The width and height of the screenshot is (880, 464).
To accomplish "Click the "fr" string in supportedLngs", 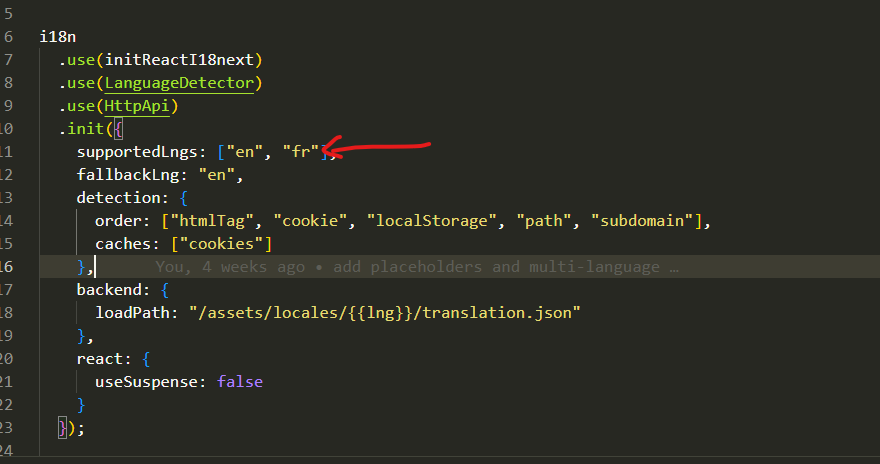I will [x=299, y=152].
